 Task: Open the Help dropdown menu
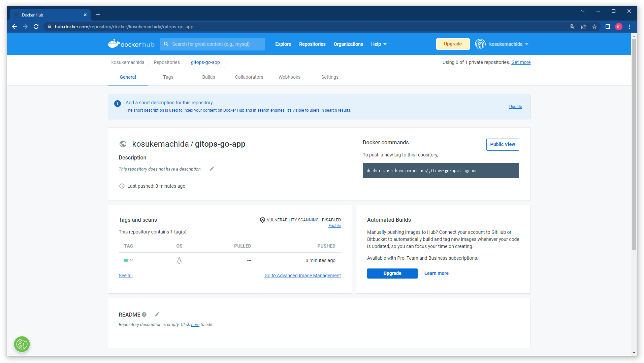point(378,44)
